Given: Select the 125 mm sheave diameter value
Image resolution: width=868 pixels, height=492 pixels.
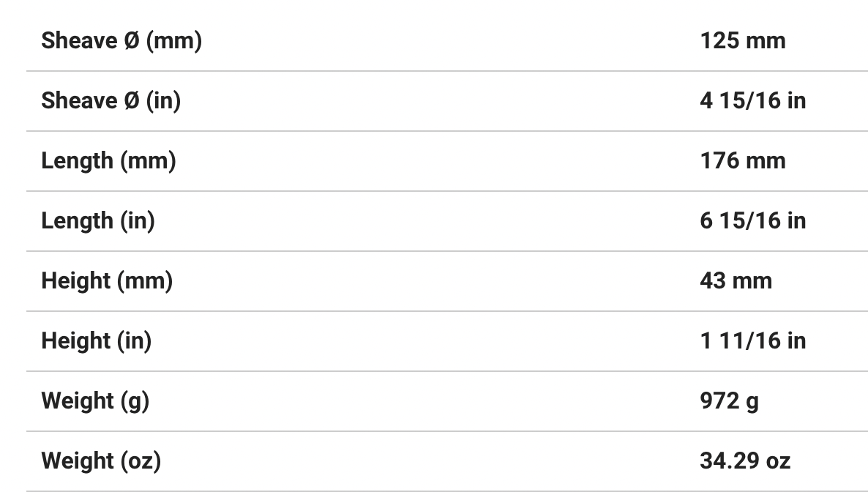Looking at the screenshot, I should [742, 41].
